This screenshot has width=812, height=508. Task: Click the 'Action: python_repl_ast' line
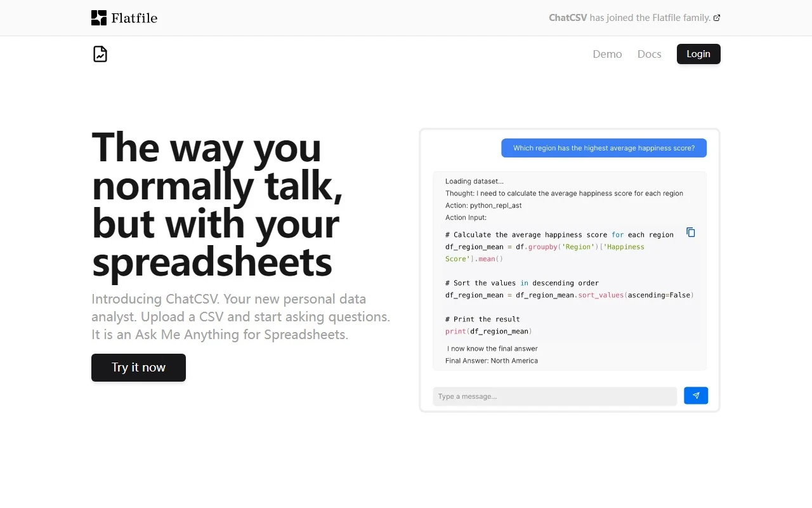click(483, 205)
